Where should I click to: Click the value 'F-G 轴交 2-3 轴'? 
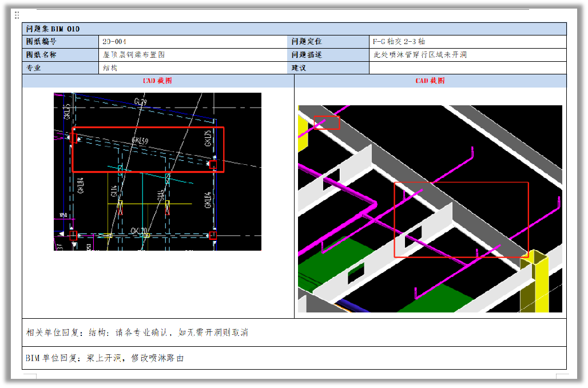pyautogui.click(x=399, y=42)
